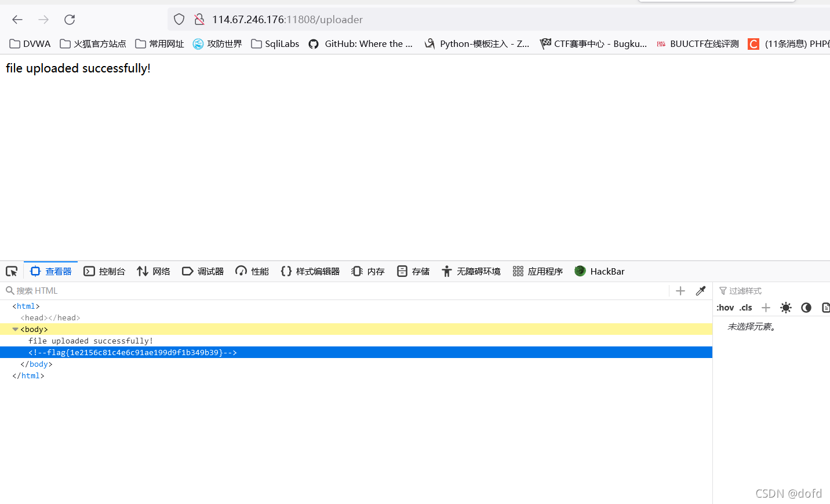This screenshot has width=830, height=504.
Task: Switch to the 存储 storage tab
Action: (413, 272)
